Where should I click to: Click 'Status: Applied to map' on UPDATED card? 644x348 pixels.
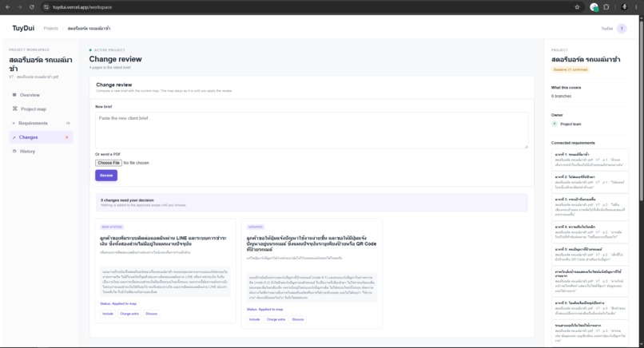[x=265, y=310]
